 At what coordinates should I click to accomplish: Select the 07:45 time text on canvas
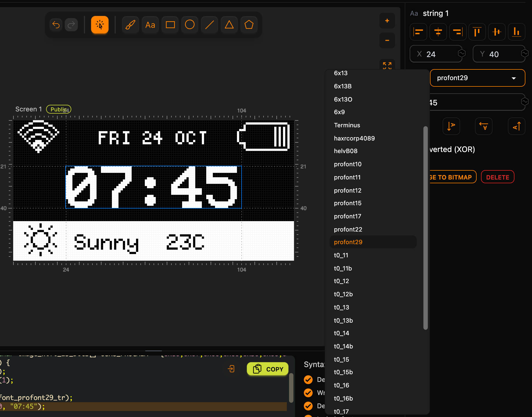154,187
